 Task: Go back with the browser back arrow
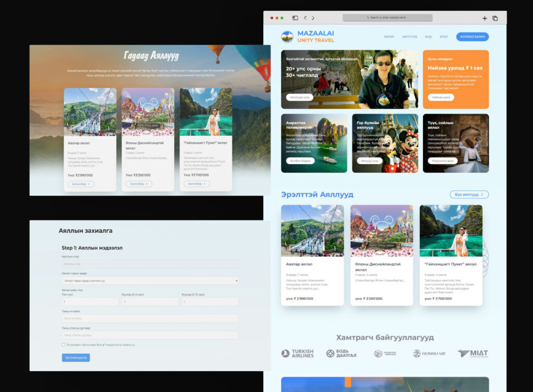(x=305, y=18)
